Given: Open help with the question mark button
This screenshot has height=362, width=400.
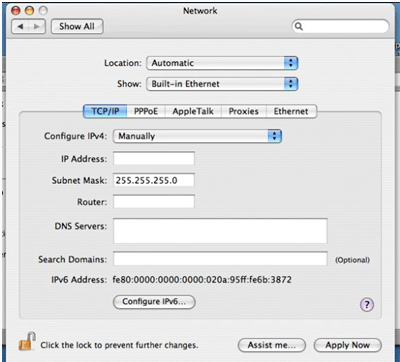Looking at the screenshot, I should click(x=367, y=304).
